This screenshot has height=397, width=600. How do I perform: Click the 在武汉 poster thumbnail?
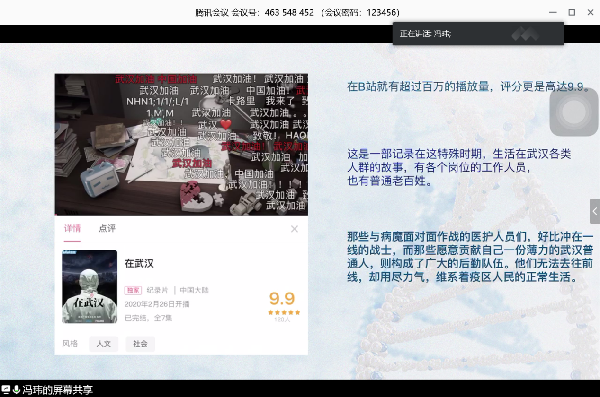pyautogui.click(x=90, y=286)
